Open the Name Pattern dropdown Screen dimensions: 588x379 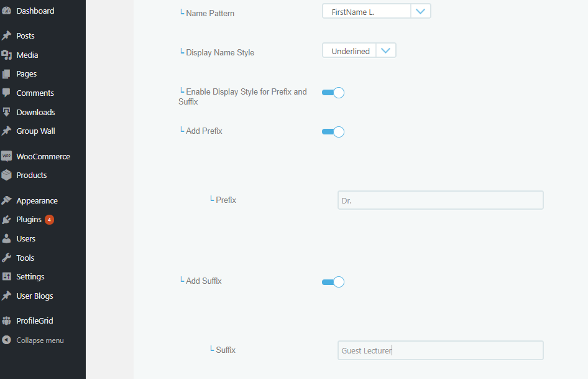click(421, 11)
